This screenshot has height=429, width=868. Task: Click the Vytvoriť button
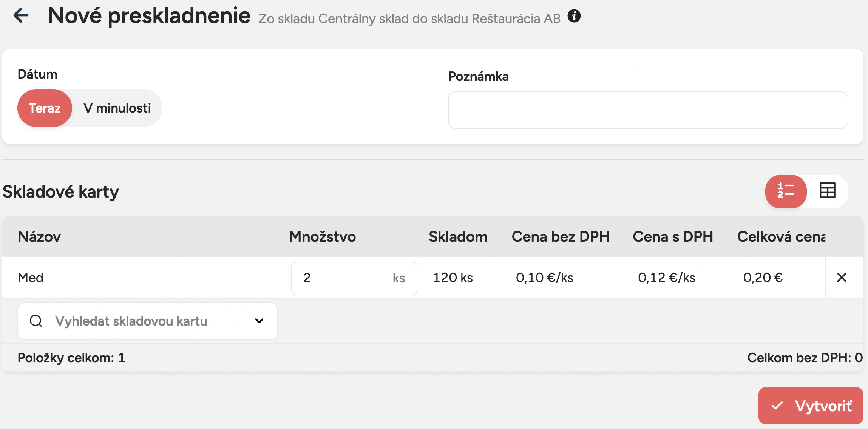(811, 406)
